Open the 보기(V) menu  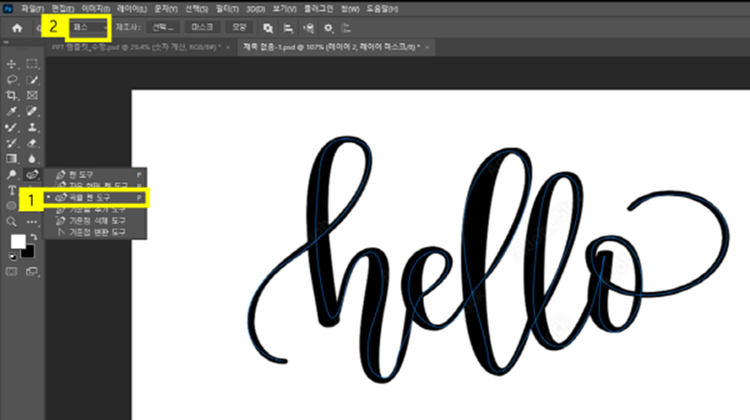coord(285,9)
